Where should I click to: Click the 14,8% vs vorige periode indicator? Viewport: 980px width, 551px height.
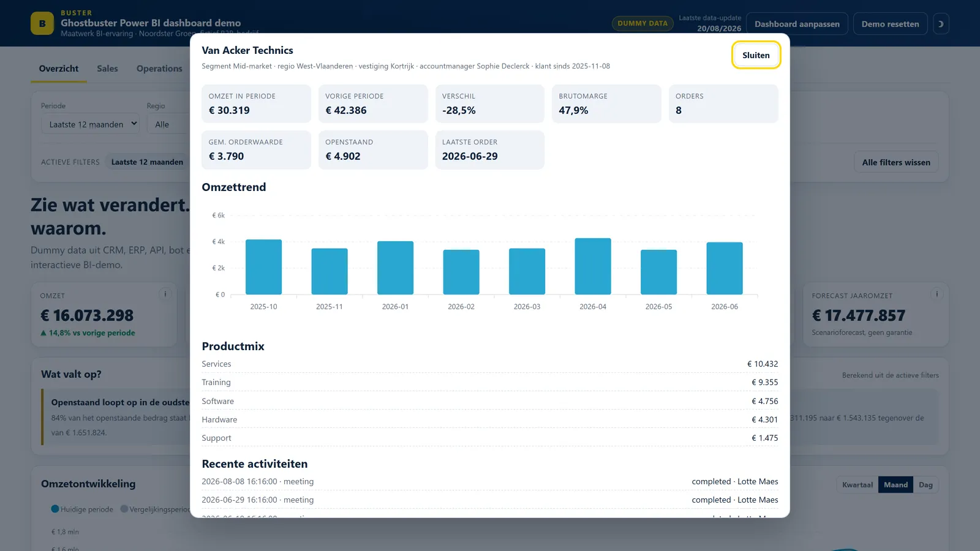(x=88, y=333)
